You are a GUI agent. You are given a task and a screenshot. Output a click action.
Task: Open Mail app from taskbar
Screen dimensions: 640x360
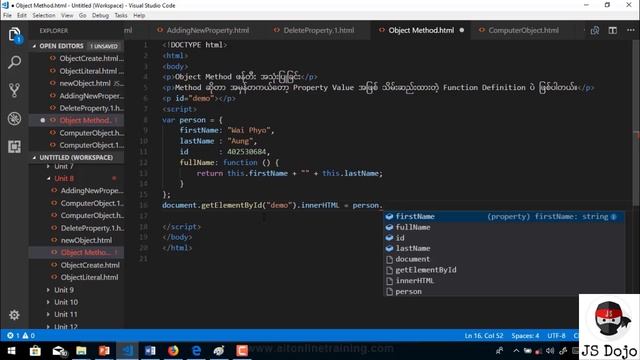(59, 351)
